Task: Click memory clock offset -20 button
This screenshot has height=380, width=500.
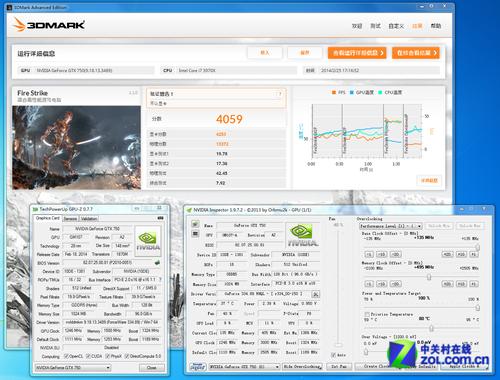Action: [x=395, y=284]
